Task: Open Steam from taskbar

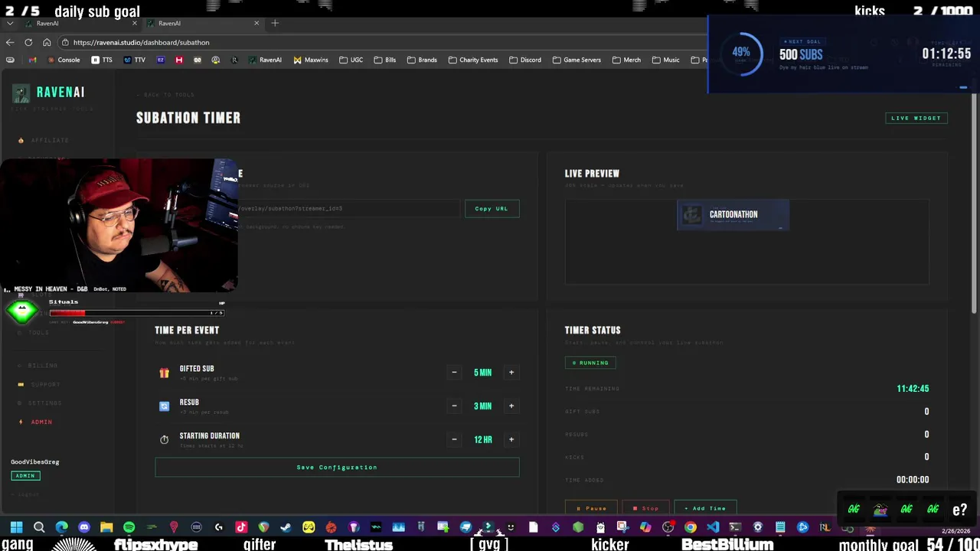Action: pyautogui.click(x=286, y=527)
